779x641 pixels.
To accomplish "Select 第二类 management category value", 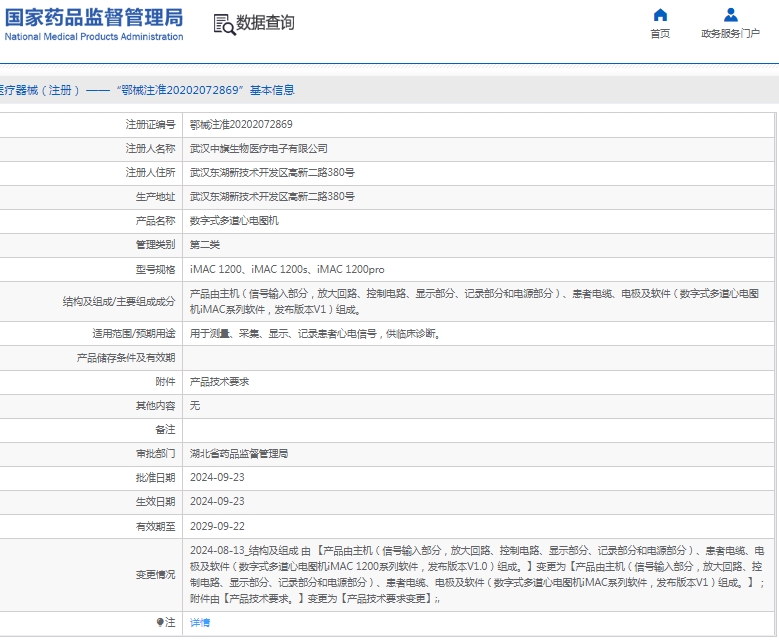I will pos(205,244).
